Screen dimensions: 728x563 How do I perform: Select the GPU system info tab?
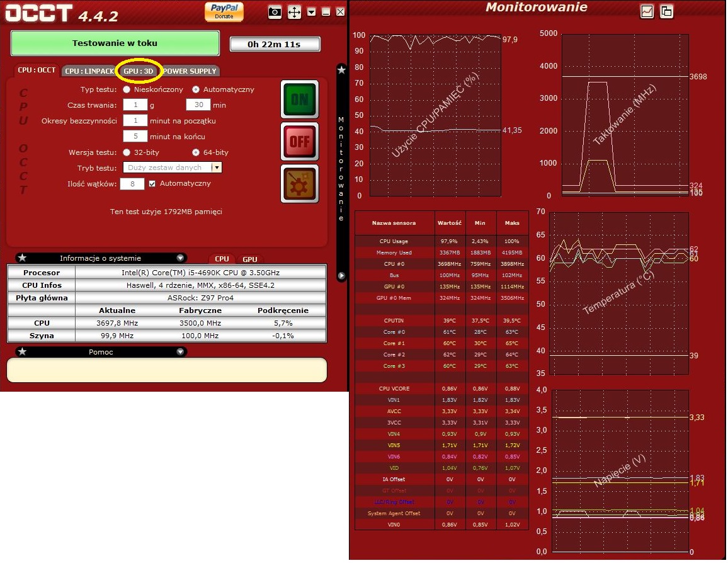(250, 259)
